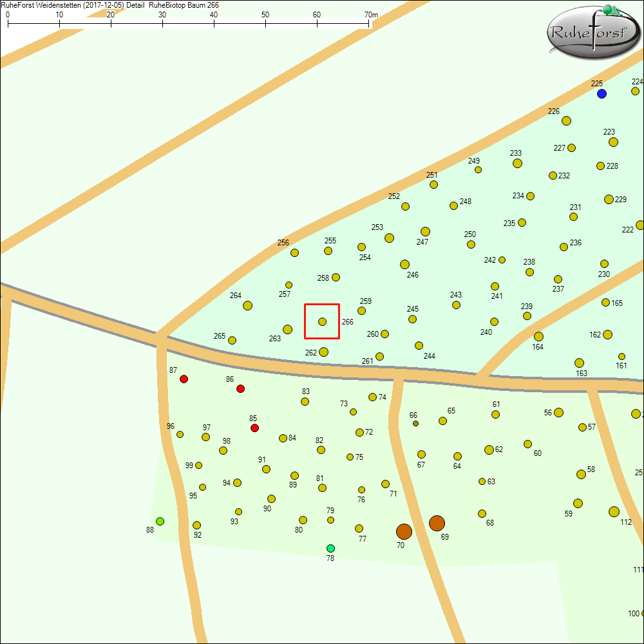Screen dimensions: 644x644
Task: Select large brown tree marker 70
Action: click(x=404, y=531)
